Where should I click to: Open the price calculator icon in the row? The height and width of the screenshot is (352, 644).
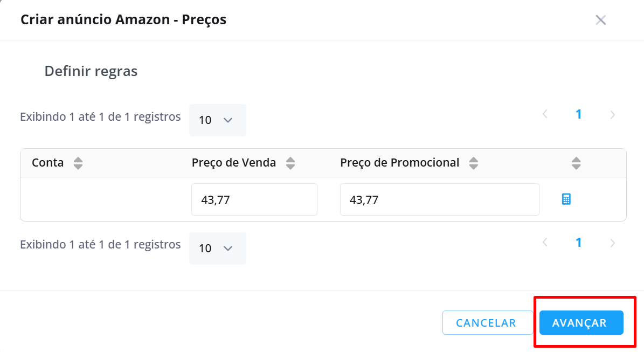click(566, 199)
